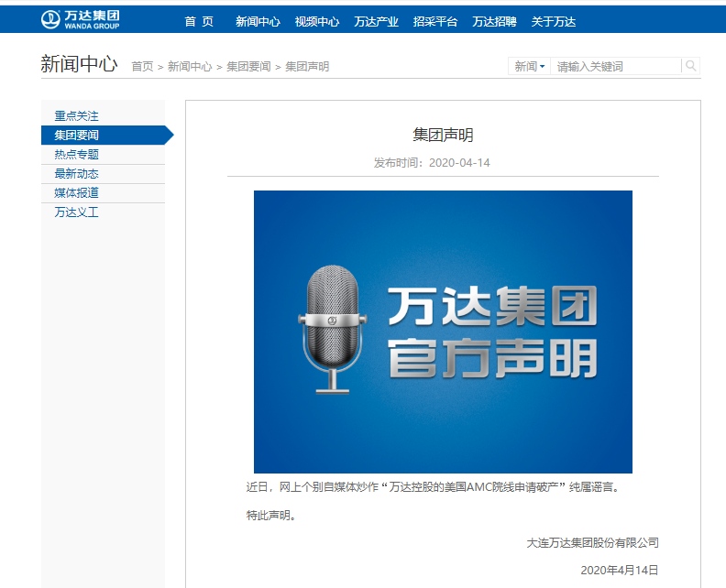Click 首页 in the breadcrumb trail
Viewport: 726px width, 588px height.
coord(142,67)
